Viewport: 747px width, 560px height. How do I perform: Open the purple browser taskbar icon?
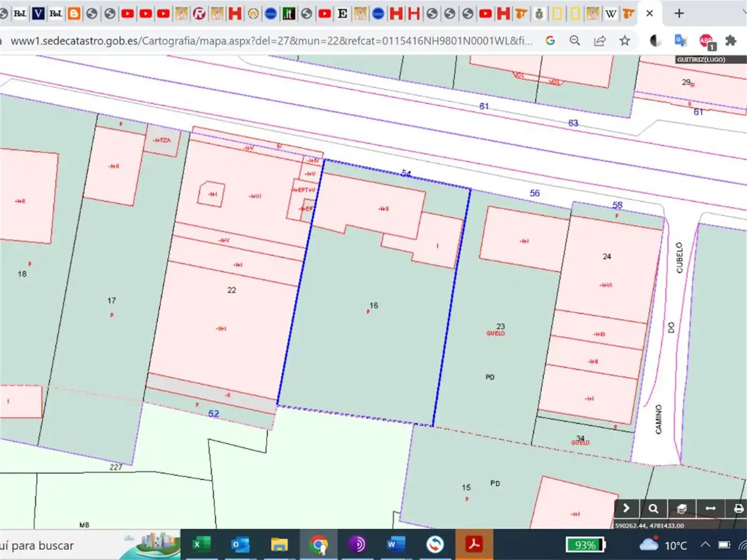357,544
